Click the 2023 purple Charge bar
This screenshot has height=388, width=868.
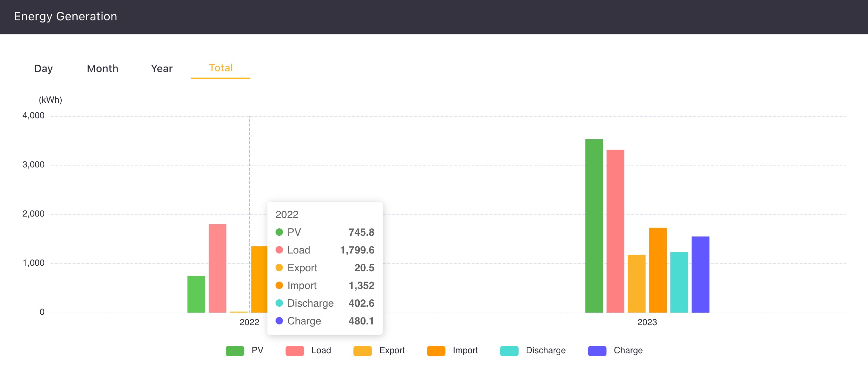pyautogui.click(x=700, y=275)
